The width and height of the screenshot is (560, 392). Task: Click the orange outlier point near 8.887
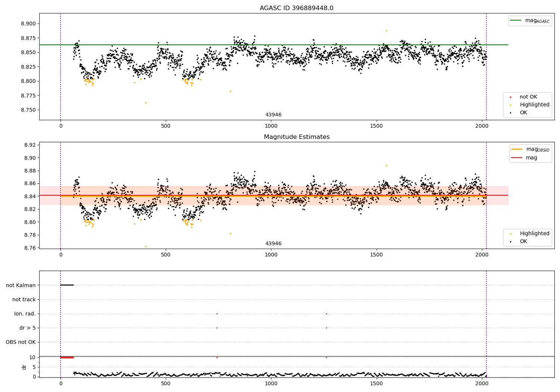tap(386, 31)
